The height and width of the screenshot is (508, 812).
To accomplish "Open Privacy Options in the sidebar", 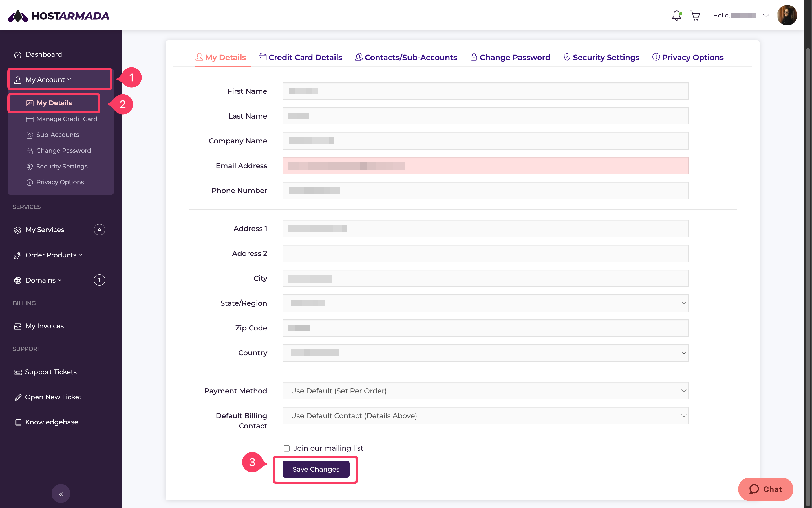I will [x=55, y=182].
